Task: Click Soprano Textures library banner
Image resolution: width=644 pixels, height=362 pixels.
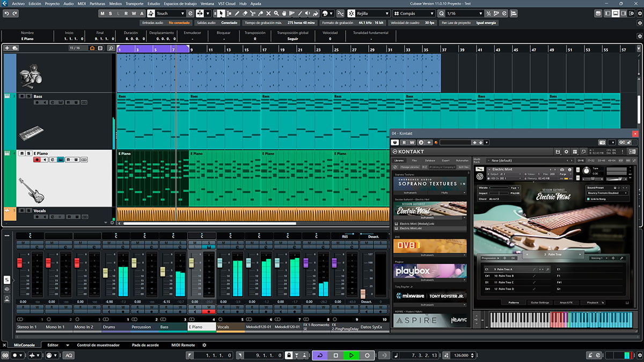Action: tap(430, 183)
